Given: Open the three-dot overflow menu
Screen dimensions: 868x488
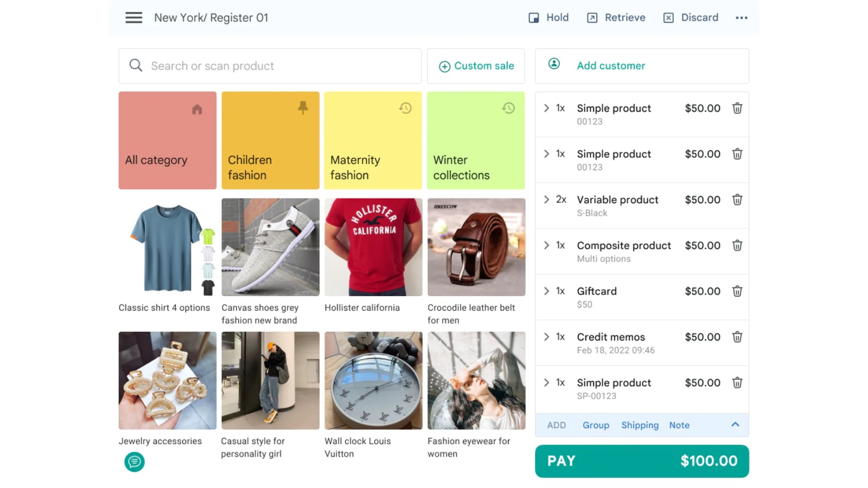Looking at the screenshot, I should click(742, 17).
